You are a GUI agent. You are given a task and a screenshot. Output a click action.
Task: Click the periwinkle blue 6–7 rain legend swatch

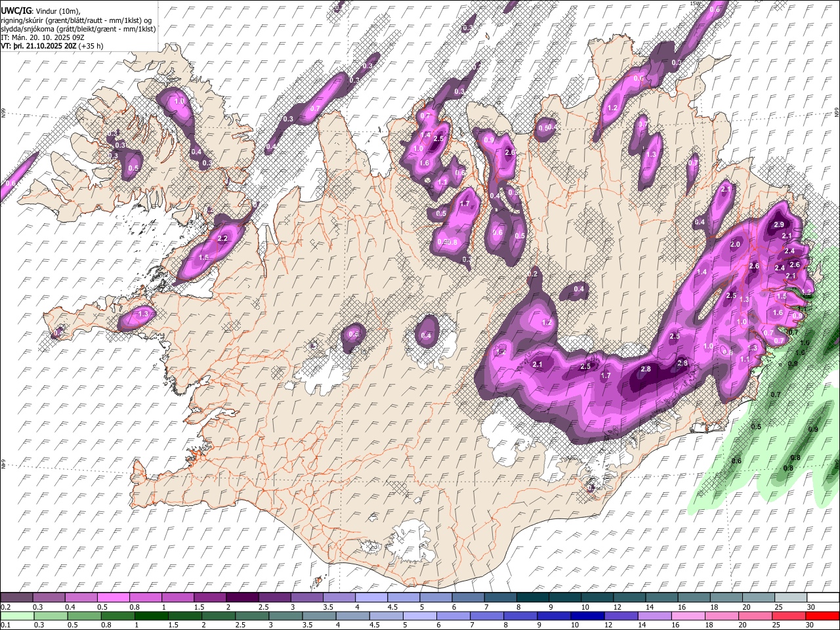[454, 616]
